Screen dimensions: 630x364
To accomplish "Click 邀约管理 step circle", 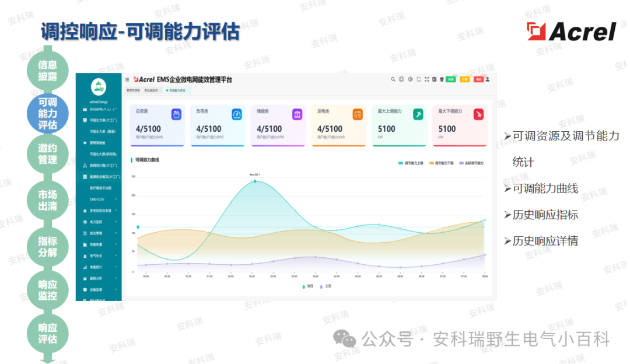I will 47,154.
